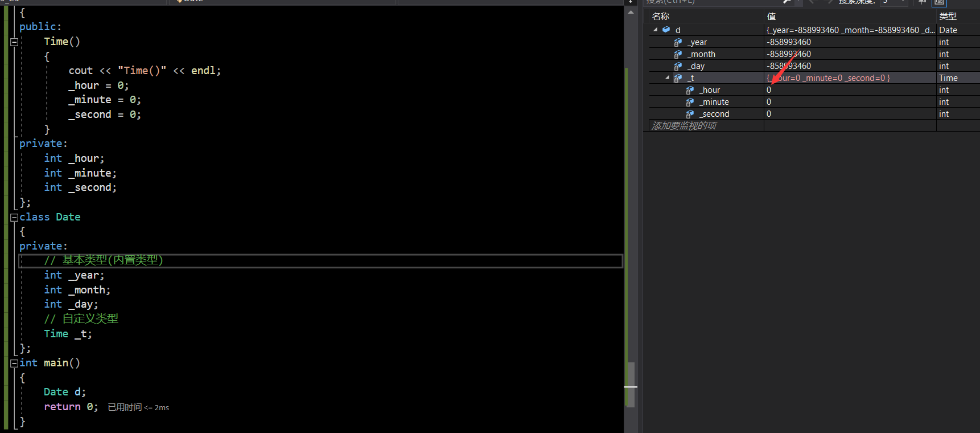Click the private field icon beside _second
Screen dimensions: 980x433
pyautogui.click(x=690, y=114)
